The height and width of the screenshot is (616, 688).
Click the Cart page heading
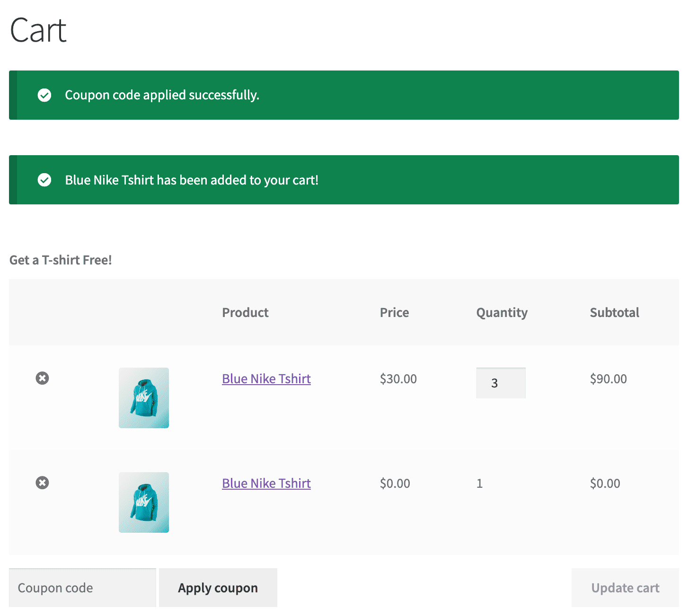pyautogui.click(x=38, y=29)
